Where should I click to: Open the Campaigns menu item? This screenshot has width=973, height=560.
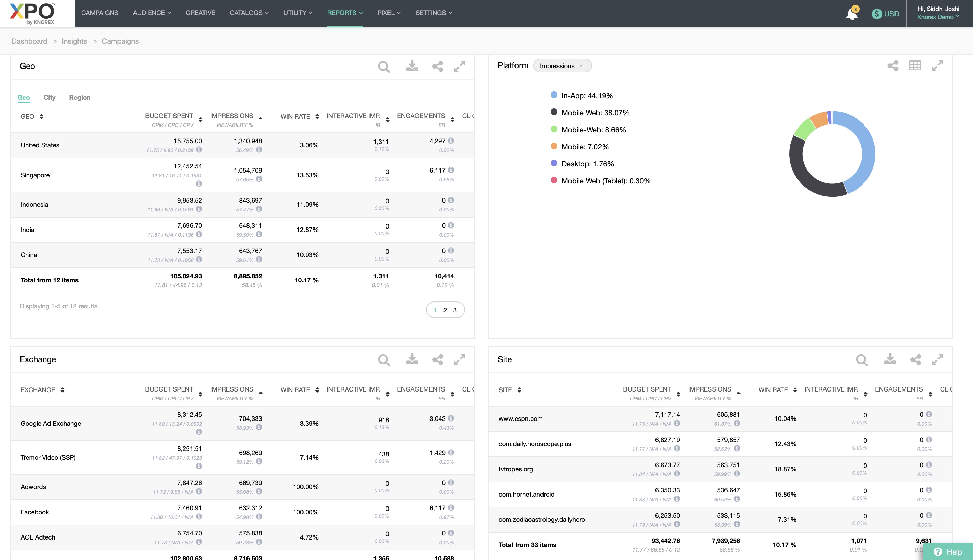(x=100, y=13)
